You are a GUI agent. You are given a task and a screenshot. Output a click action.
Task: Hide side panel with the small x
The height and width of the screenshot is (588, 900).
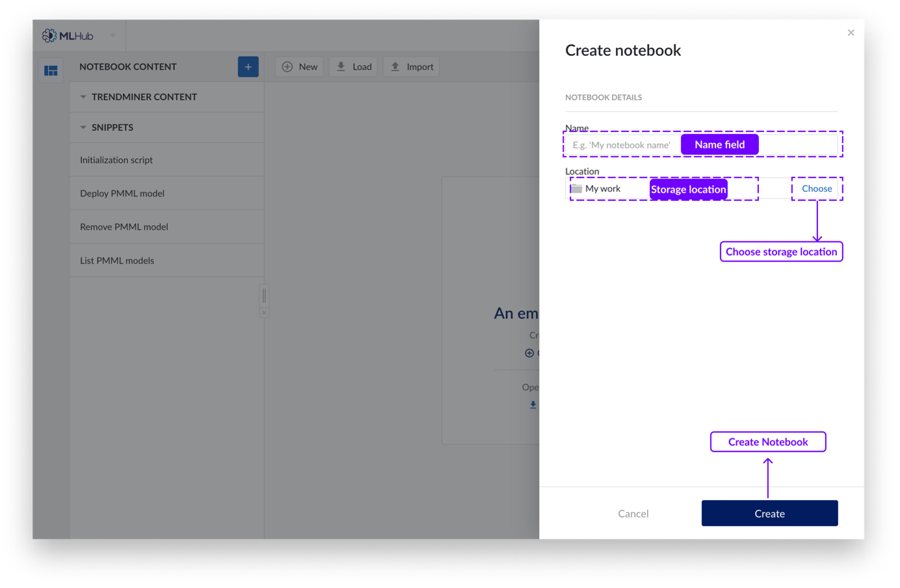(x=264, y=313)
